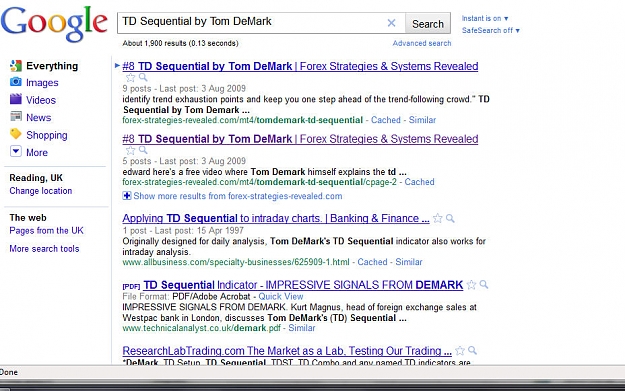Open Cached copy of allbusiness result
Viewport: 625px width, 391px height.
(x=372, y=262)
